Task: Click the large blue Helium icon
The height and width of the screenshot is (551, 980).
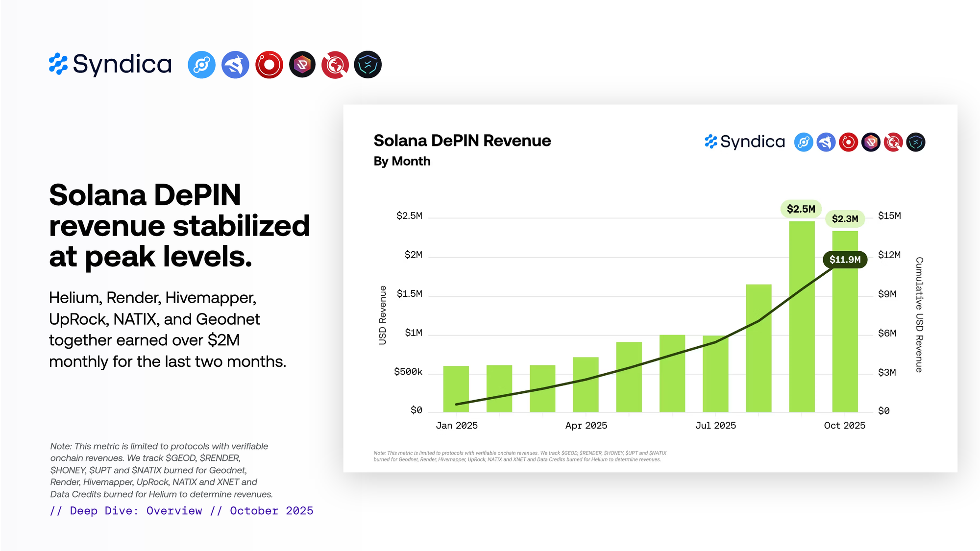Action: click(x=201, y=65)
